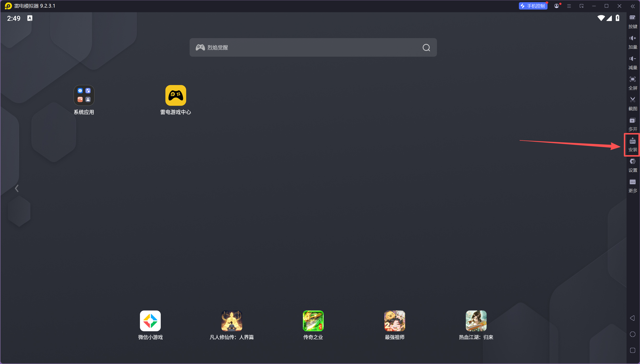Collapse the right sidebar with double-chevron
The height and width of the screenshot is (364, 640).
coord(632,6)
